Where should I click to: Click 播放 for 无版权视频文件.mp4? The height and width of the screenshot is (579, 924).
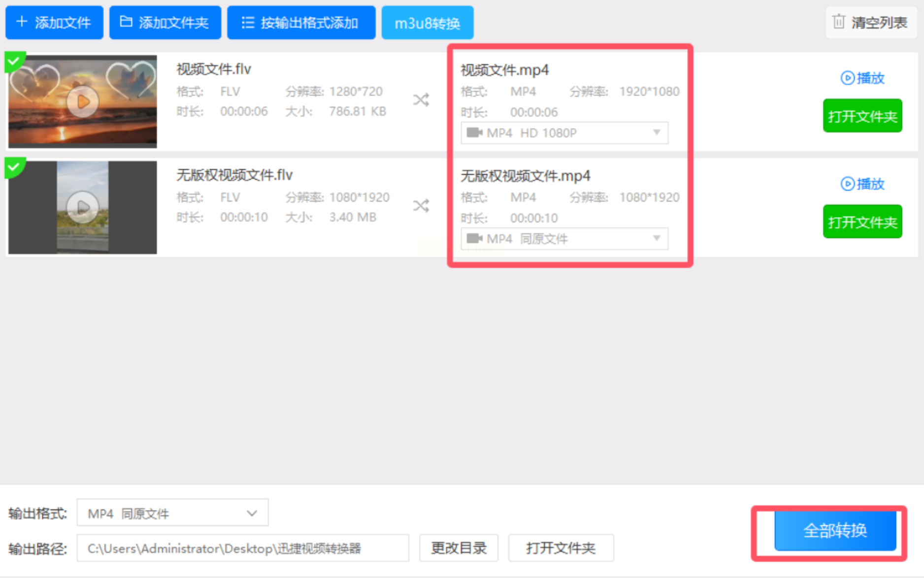[862, 184]
